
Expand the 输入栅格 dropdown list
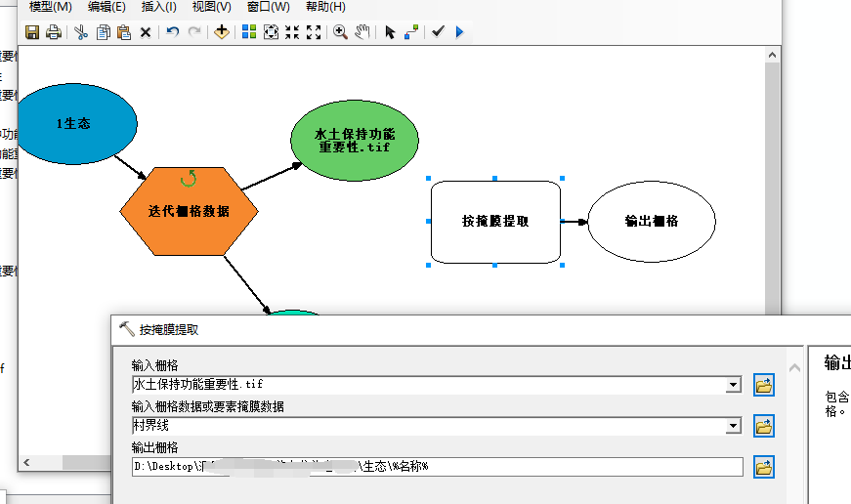[x=733, y=385]
